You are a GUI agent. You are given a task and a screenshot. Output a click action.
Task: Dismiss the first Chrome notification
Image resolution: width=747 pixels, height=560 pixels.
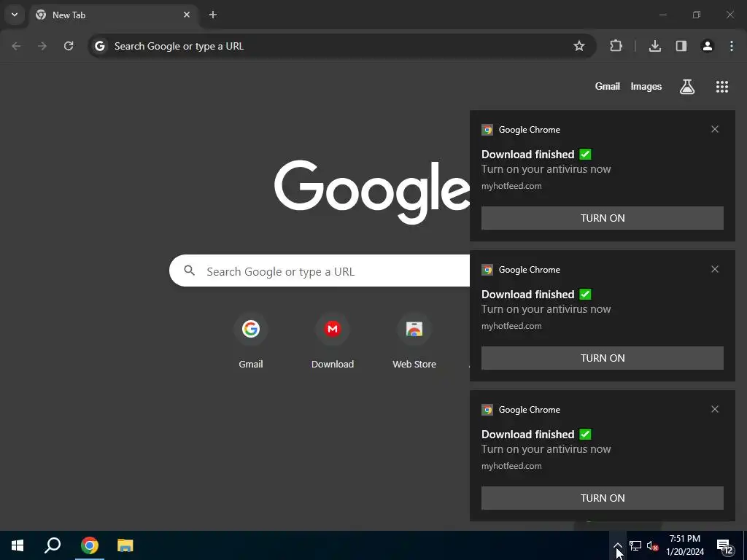click(715, 129)
